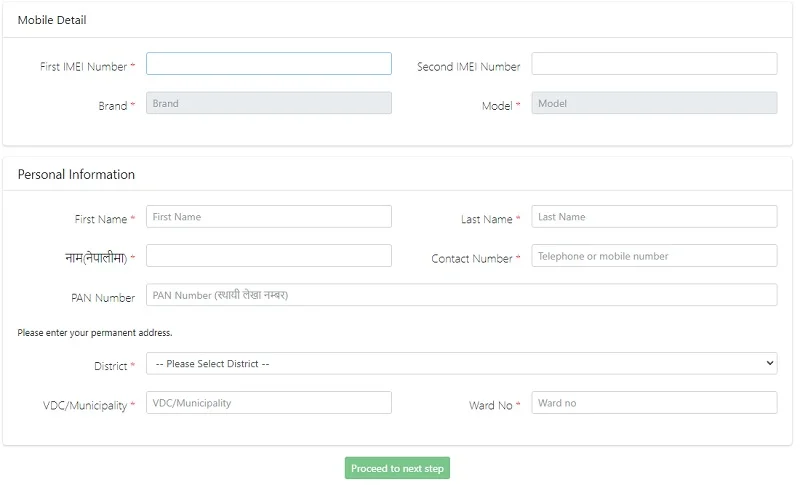Focus the Ward No input field

click(654, 403)
